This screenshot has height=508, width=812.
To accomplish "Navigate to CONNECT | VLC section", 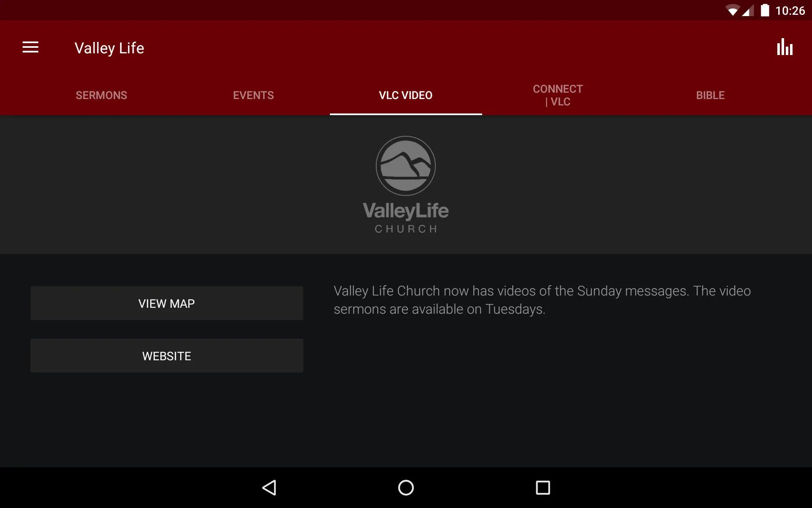I will click(558, 95).
